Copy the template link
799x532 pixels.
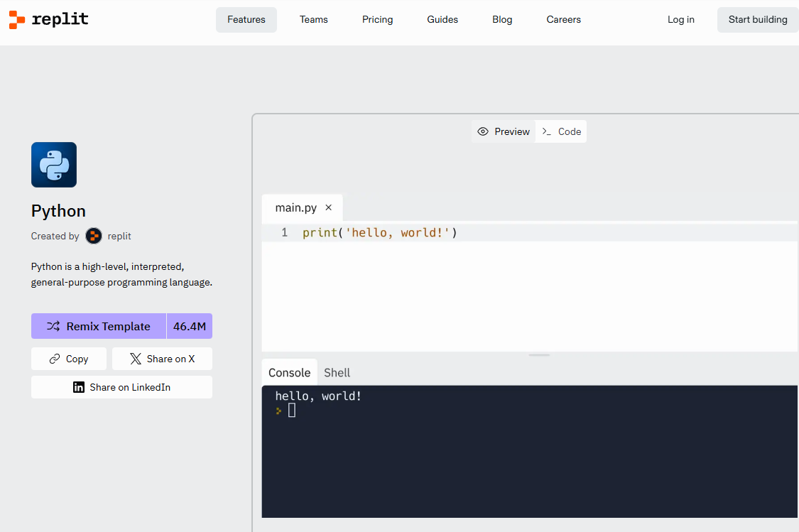[x=69, y=359]
